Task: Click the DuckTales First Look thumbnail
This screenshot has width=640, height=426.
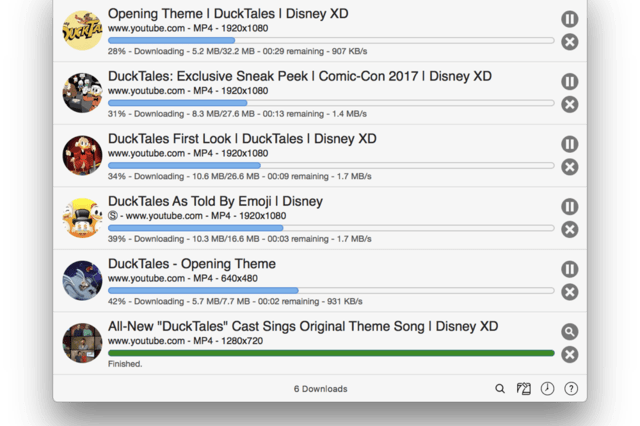Action: [82, 155]
